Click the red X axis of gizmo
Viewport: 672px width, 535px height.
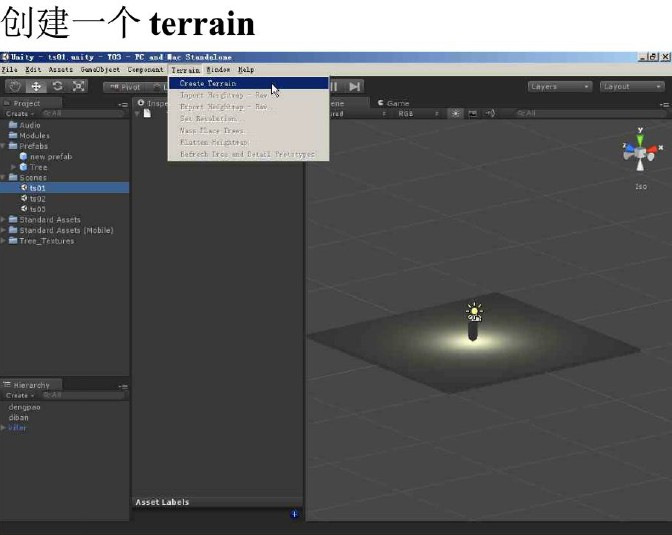coord(654,149)
